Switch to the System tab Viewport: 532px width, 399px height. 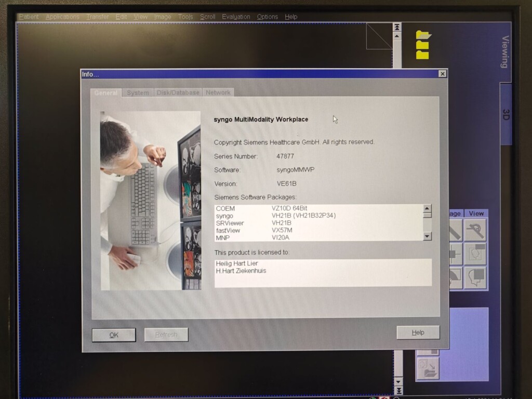click(138, 92)
